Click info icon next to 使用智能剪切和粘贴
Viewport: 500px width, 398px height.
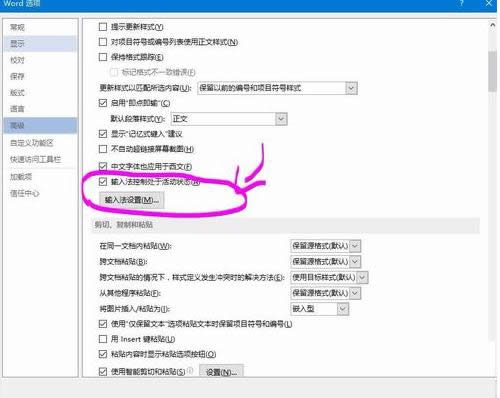[190, 370]
